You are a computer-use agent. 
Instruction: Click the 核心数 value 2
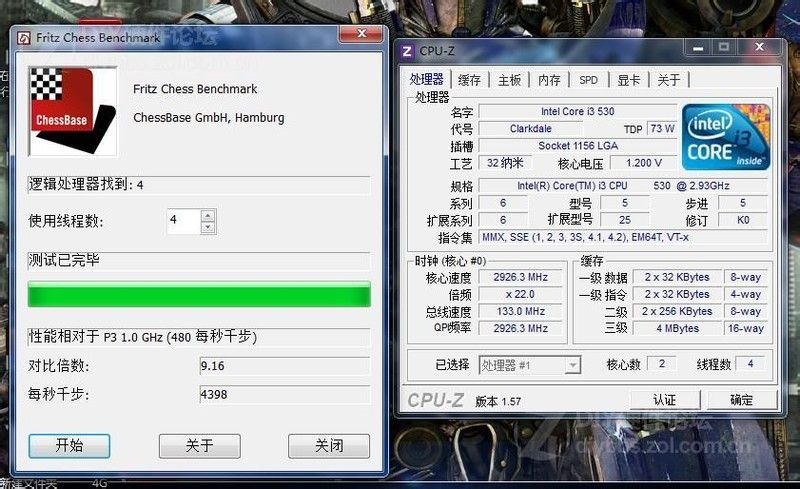click(x=661, y=364)
